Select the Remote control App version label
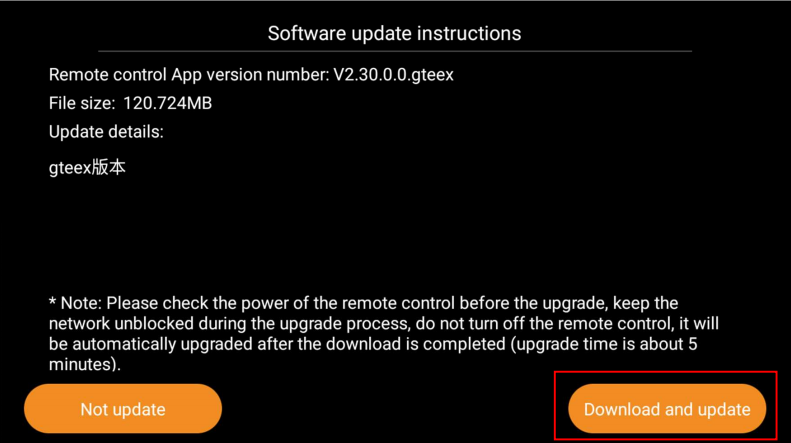This screenshot has width=791, height=443. pos(189,75)
